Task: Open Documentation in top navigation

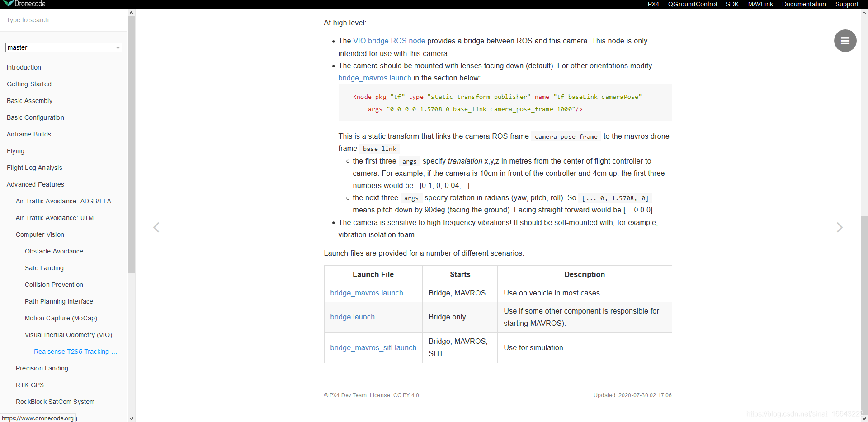Action: point(804,4)
